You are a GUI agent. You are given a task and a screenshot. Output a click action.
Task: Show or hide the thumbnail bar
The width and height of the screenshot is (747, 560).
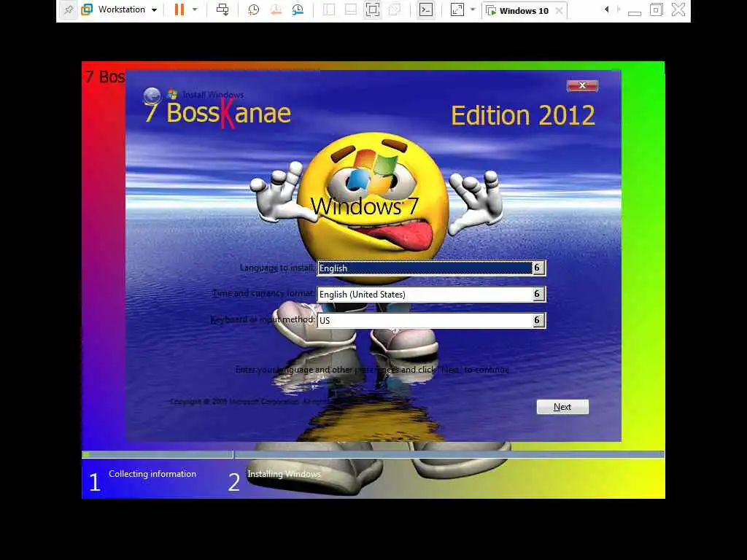pyautogui.click(x=351, y=9)
